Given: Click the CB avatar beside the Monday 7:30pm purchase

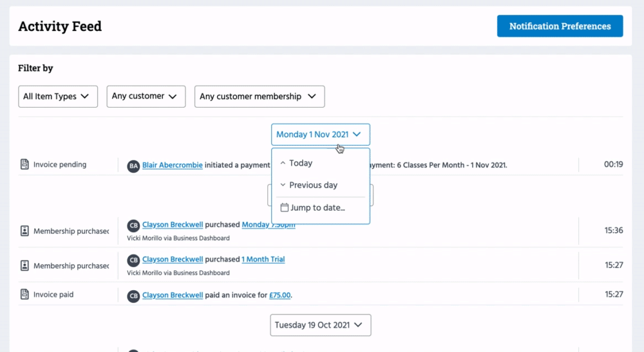Looking at the screenshot, I should tap(133, 226).
